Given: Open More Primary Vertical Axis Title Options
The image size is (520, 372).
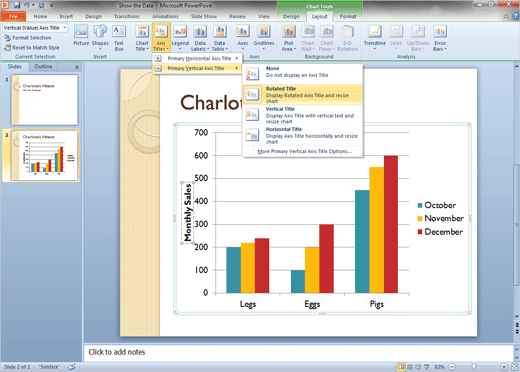Looking at the screenshot, I should (x=304, y=151).
